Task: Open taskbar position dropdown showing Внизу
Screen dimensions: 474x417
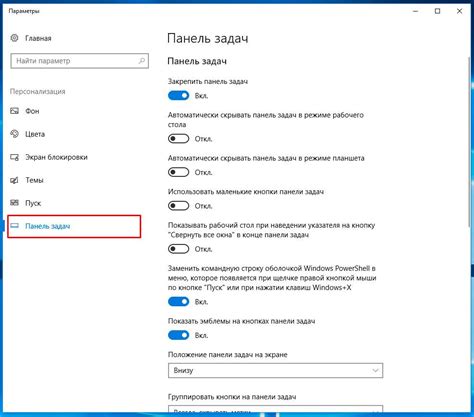Action: (275, 370)
